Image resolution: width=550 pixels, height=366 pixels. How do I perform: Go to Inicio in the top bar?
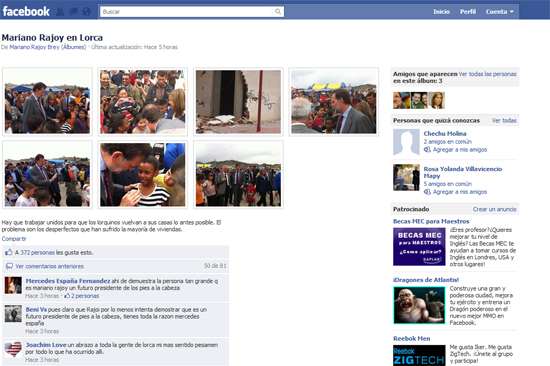441,12
